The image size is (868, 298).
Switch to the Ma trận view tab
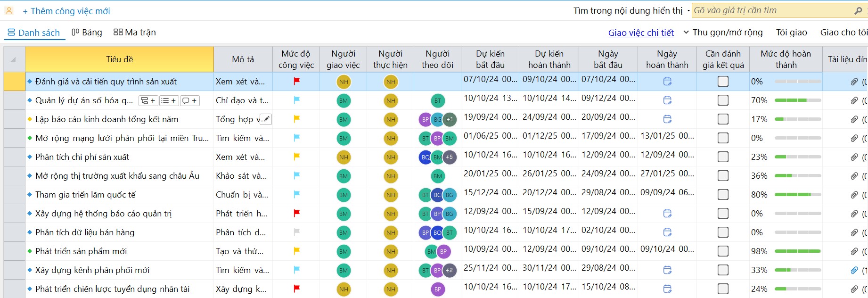point(135,33)
